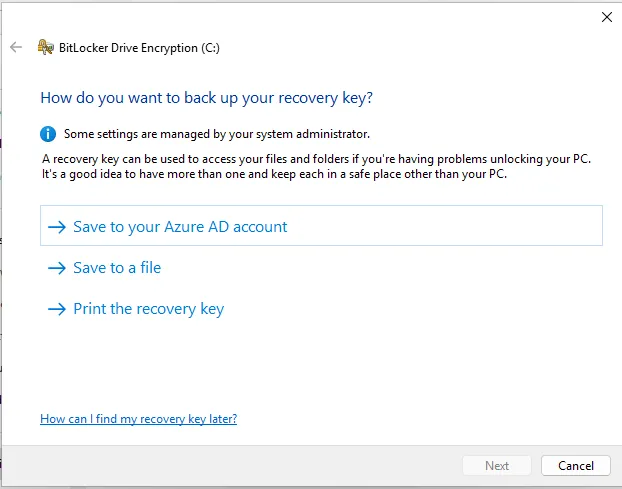Screen dimensions: 622x489
Task: Click the back arrow in the title bar
Action: coord(16,47)
